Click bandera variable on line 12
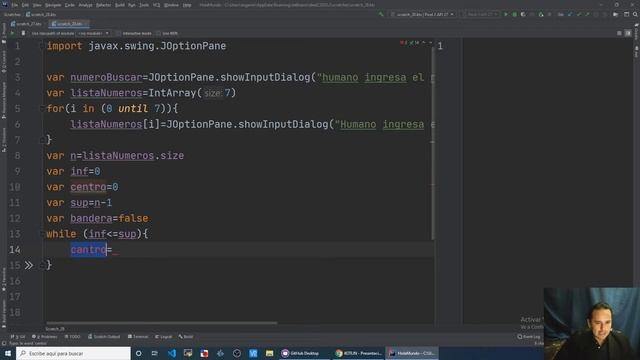 (91, 218)
